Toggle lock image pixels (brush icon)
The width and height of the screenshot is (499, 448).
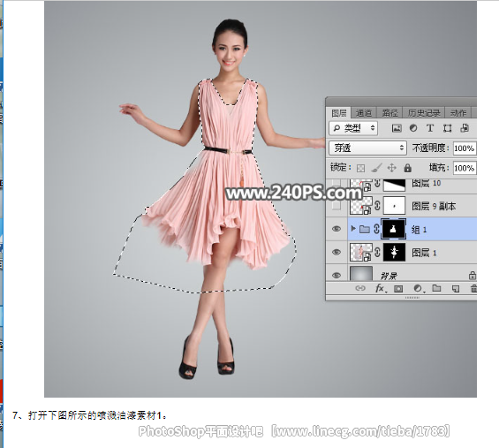click(376, 168)
